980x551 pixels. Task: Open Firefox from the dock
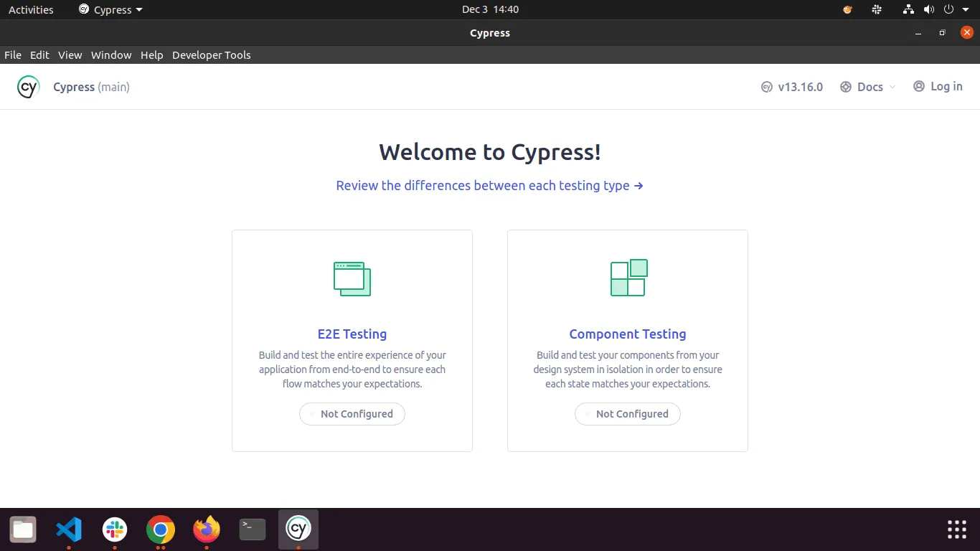(x=207, y=529)
